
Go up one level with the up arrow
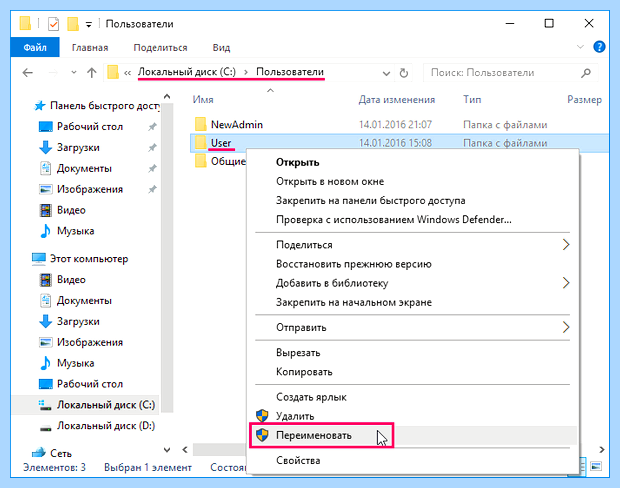pos(92,73)
